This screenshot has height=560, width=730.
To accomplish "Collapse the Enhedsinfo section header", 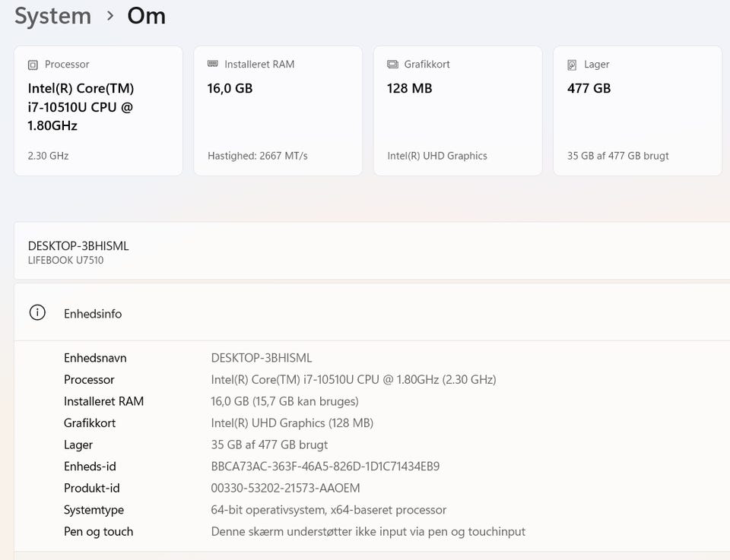I will [x=372, y=313].
